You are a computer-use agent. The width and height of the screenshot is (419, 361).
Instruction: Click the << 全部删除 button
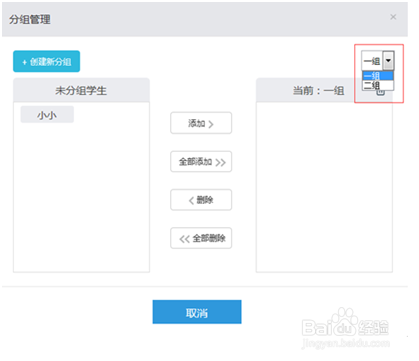(x=201, y=238)
